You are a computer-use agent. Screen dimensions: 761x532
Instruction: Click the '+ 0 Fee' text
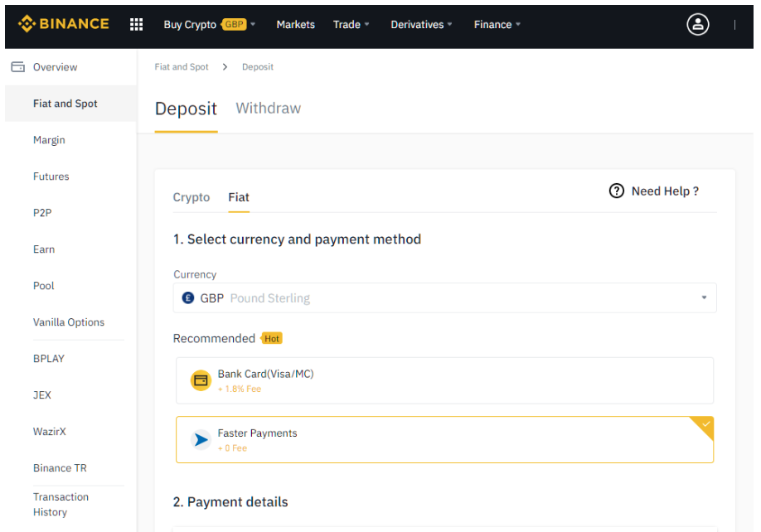tap(232, 448)
